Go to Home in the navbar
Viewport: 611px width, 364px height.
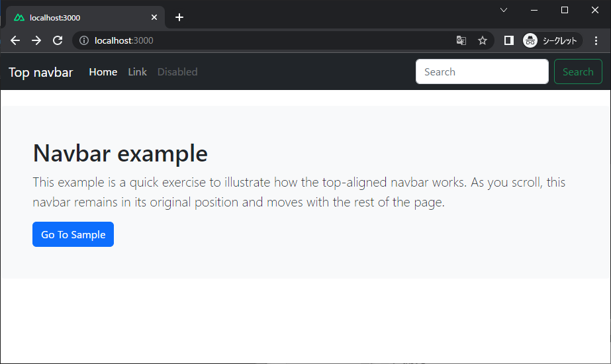103,71
